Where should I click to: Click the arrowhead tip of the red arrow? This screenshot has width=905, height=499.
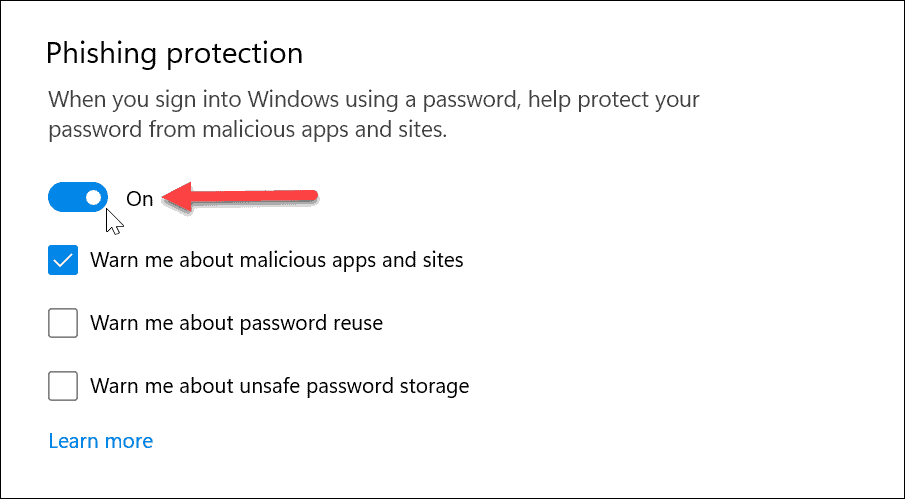coord(168,198)
